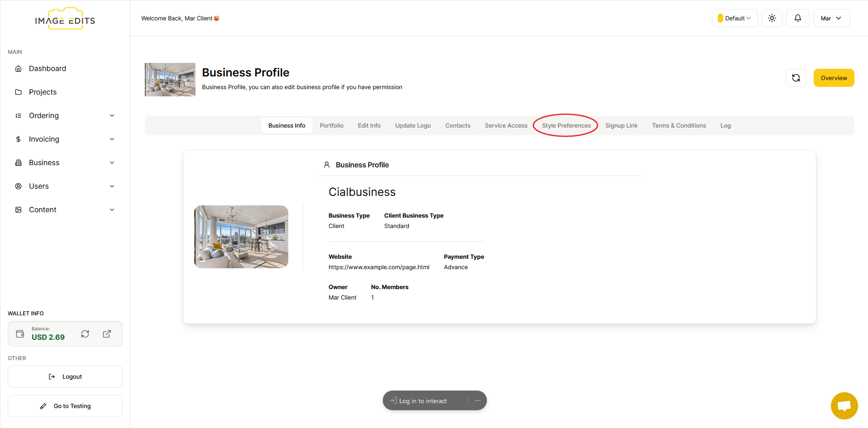The height and width of the screenshot is (428, 868).
Task: Click the Projects folder icon
Action: pos(19,92)
